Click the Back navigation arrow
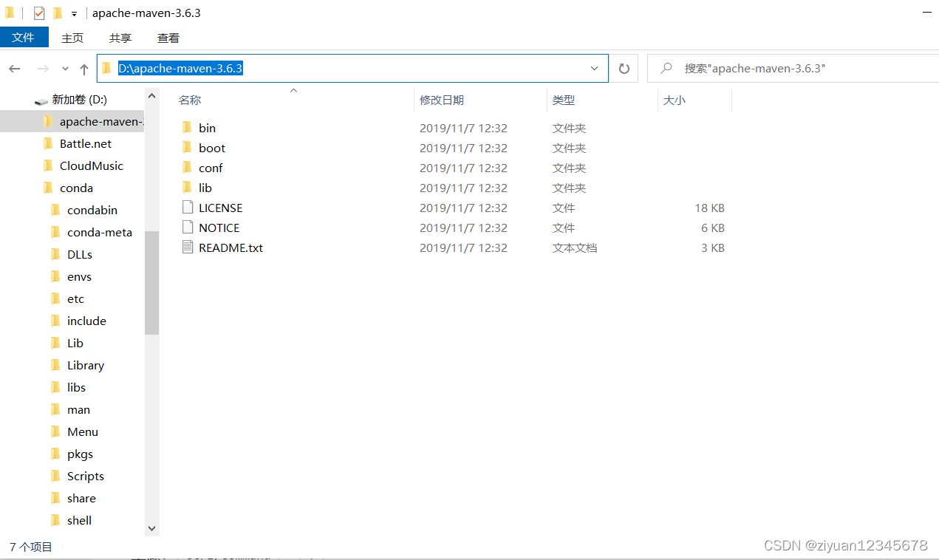 15,69
